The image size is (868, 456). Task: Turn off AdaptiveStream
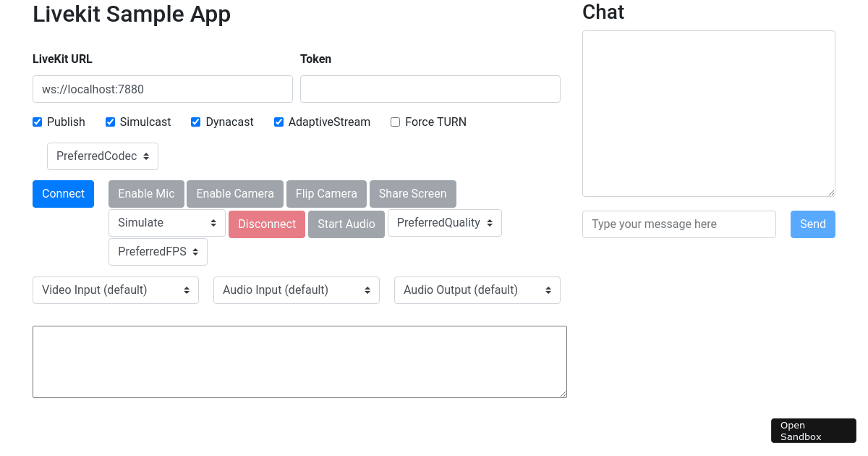(278, 122)
